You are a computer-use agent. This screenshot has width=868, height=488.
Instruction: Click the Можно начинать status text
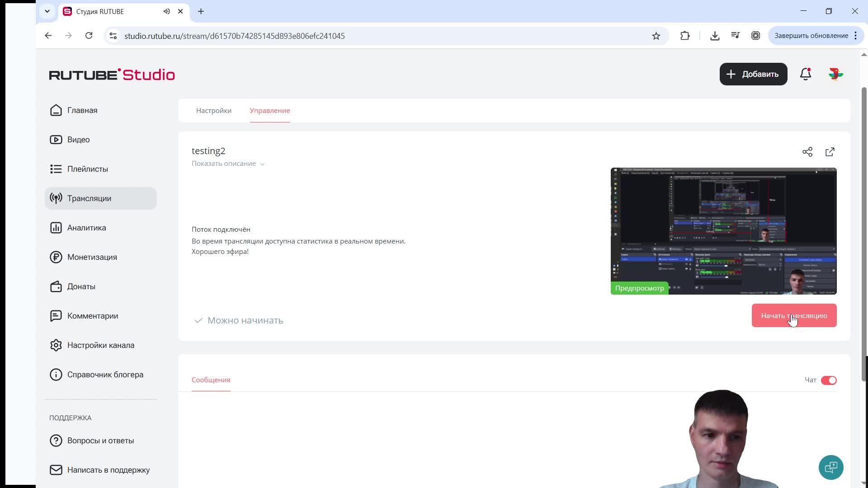click(x=245, y=320)
